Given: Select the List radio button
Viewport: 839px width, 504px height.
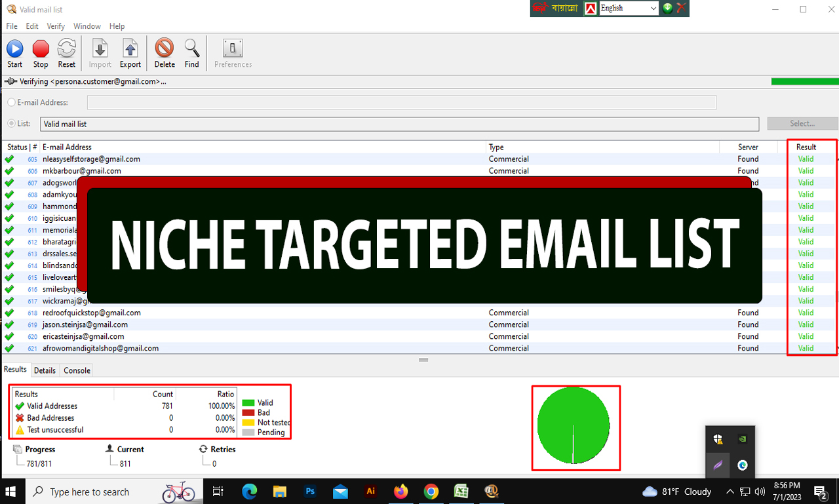Looking at the screenshot, I should 10,123.
